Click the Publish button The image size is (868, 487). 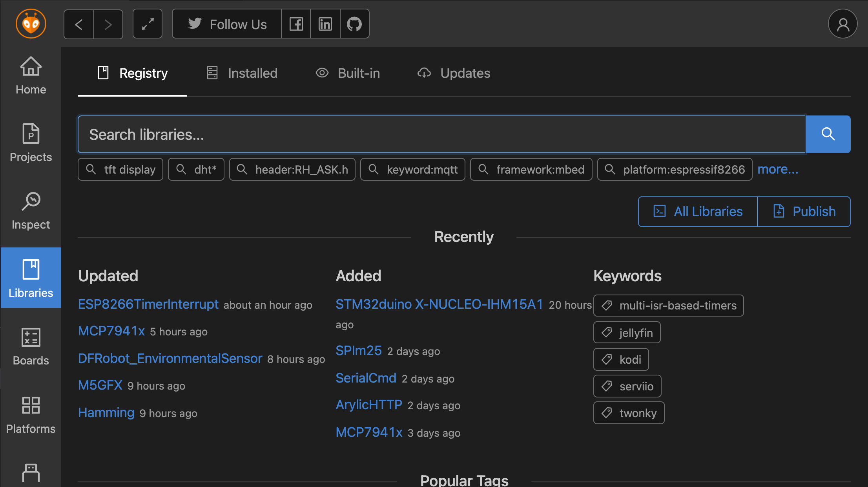coord(804,212)
